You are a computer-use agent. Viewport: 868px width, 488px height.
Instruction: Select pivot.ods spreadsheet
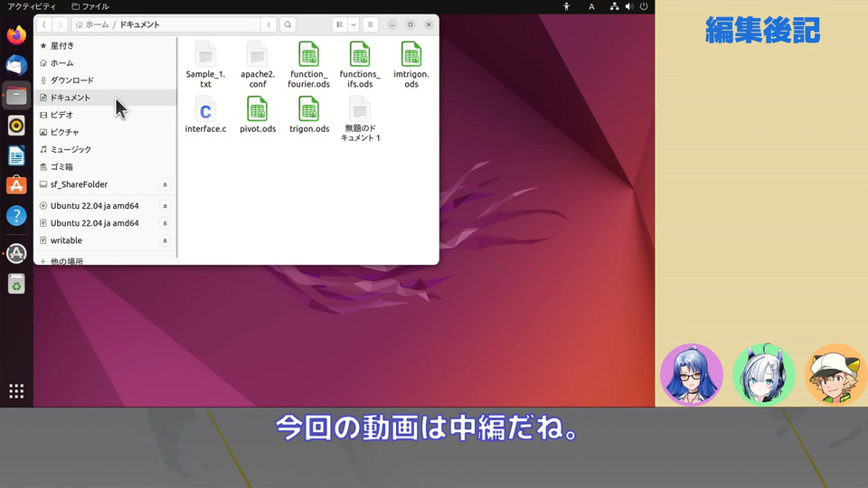(258, 115)
